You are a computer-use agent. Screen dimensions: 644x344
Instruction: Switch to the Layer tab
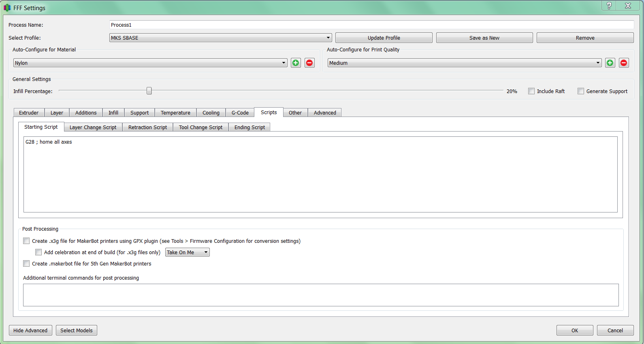(x=57, y=113)
